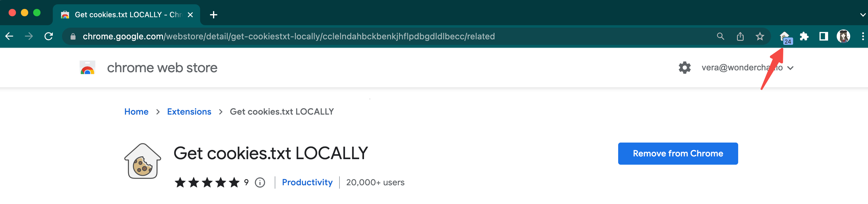Viewport: 868px width, 204px height.
Task: Open the Chrome profile avatar
Action: coord(843,37)
